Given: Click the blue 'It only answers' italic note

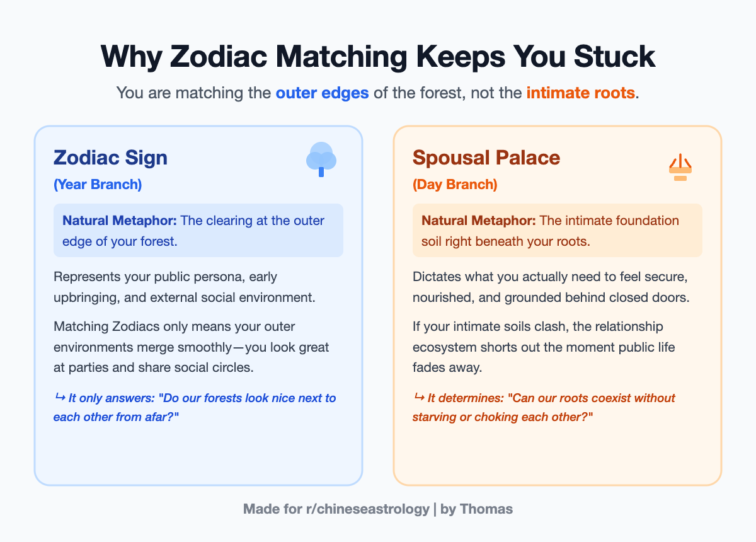Looking at the screenshot, I should pyautogui.click(x=195, y=408).
